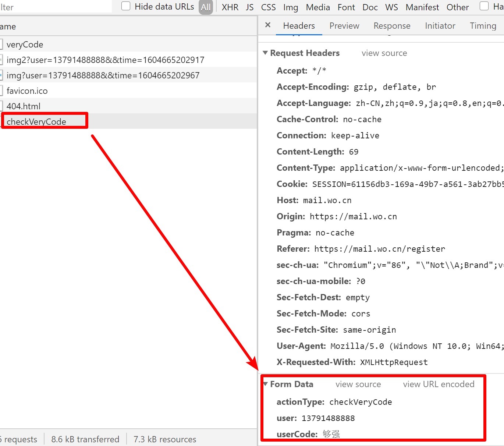
Task: Click the image icon beside img2 request
Action: point(1,60)
